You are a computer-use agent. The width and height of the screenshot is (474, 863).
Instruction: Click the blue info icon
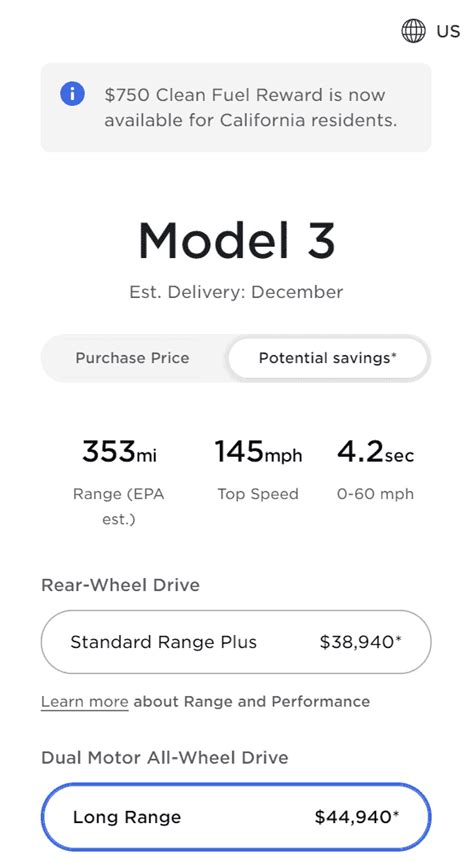(x=72, y=94)
